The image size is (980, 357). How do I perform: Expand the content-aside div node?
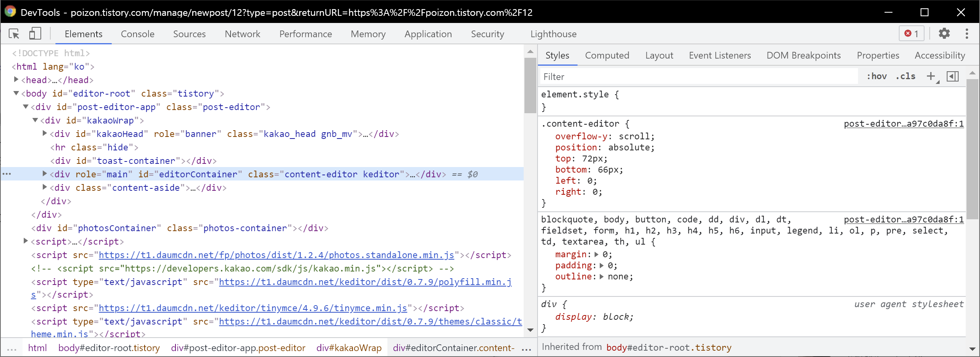pos(45,187)
